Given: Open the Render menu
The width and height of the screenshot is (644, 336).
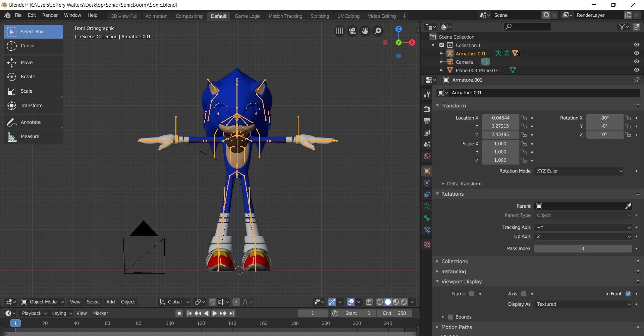Looking at the screenshot, I should click(50, 15).
